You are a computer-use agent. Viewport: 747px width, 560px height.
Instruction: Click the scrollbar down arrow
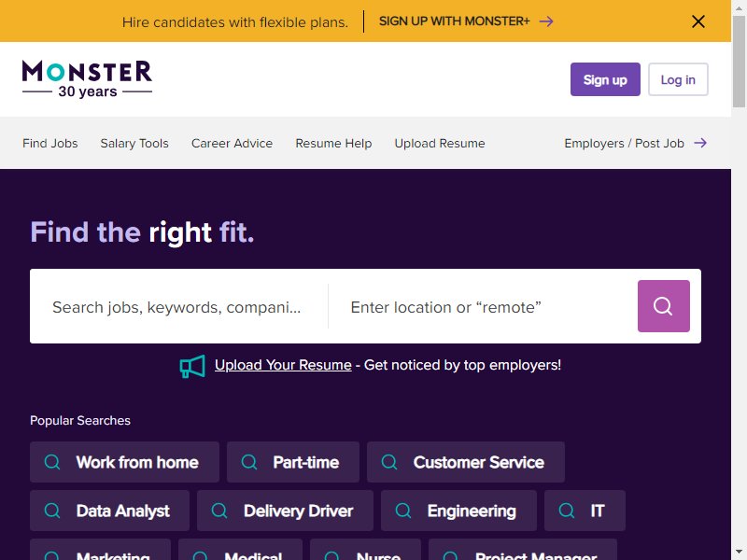[x=739, y=553]
